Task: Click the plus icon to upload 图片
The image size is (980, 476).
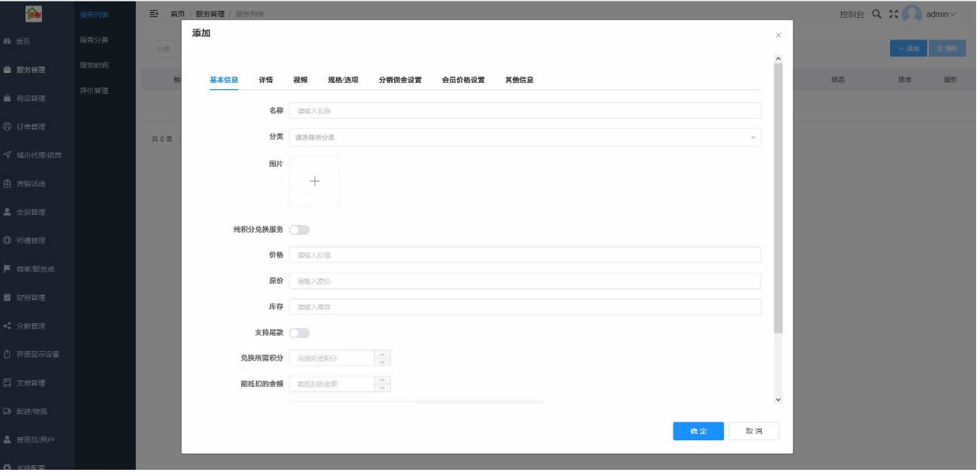Action: coord(314,181)
